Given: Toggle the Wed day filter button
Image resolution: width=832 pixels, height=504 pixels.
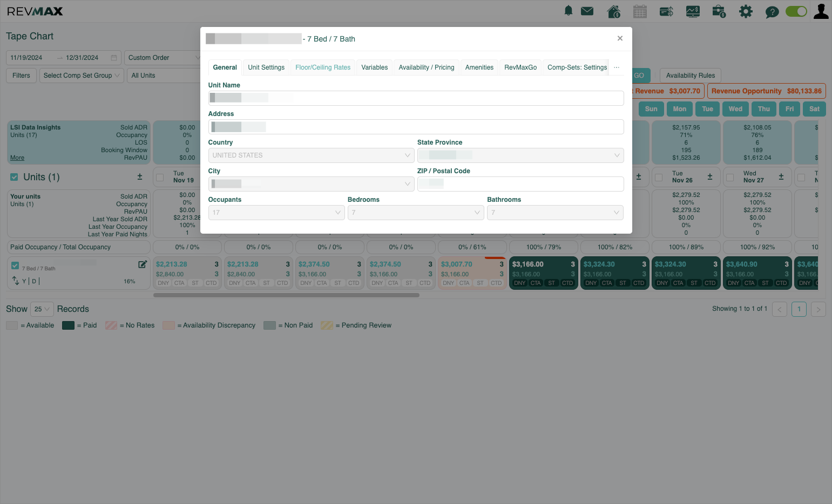Looking at the screenshot, I should [x=735, y=108].
